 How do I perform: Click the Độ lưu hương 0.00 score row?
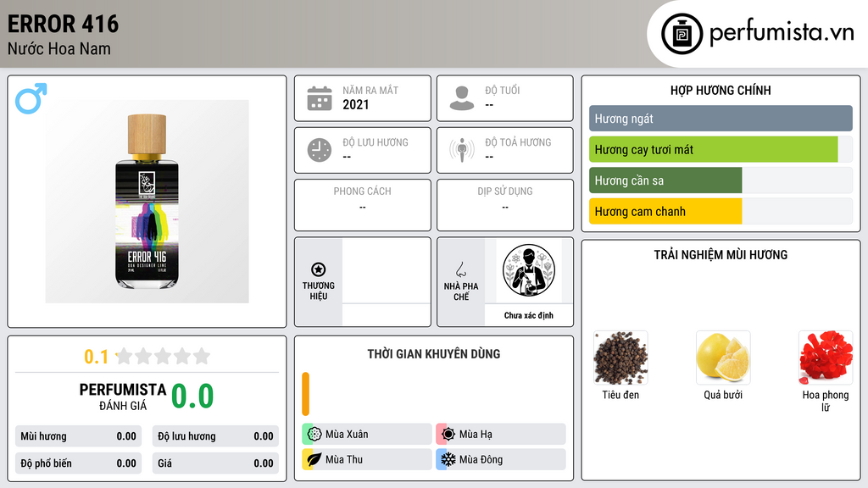point(215,436)
